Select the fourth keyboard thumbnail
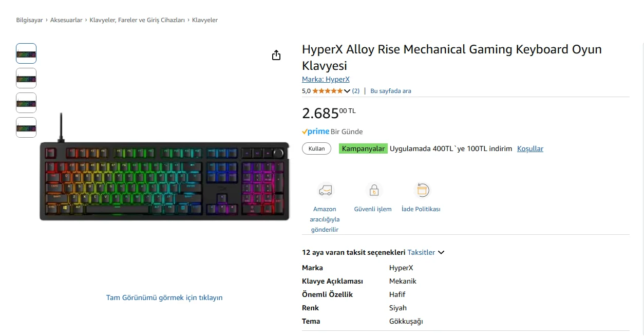Screen dimensions: 644x336 [x=26, y=127]
